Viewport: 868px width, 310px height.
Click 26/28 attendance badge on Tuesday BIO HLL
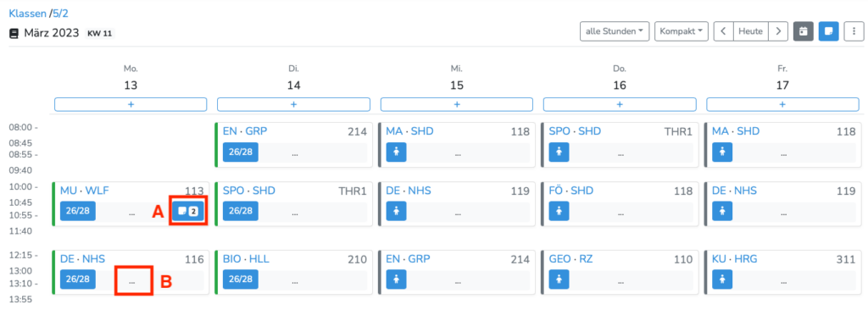240,280
